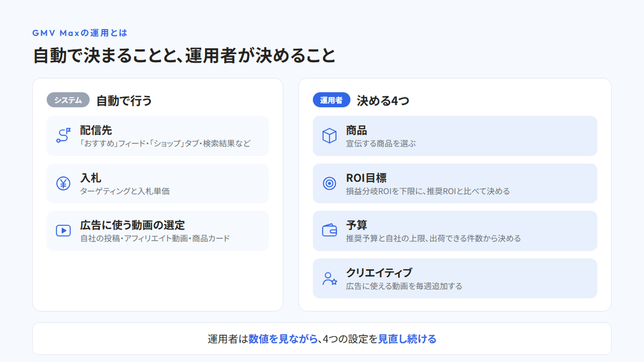Click the route icon beside 配信先
644x362 pixels.
click(64, 136)
